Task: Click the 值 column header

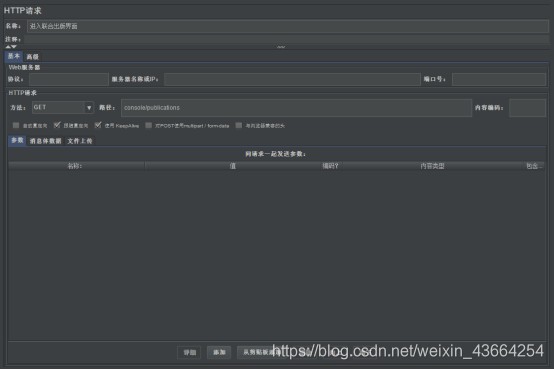Action: (232, 166)
